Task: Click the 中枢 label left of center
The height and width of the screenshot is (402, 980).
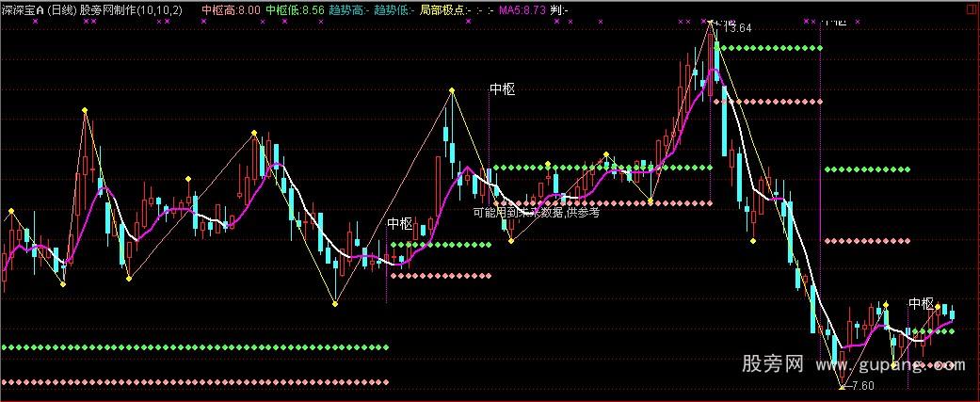Action: 400,224
